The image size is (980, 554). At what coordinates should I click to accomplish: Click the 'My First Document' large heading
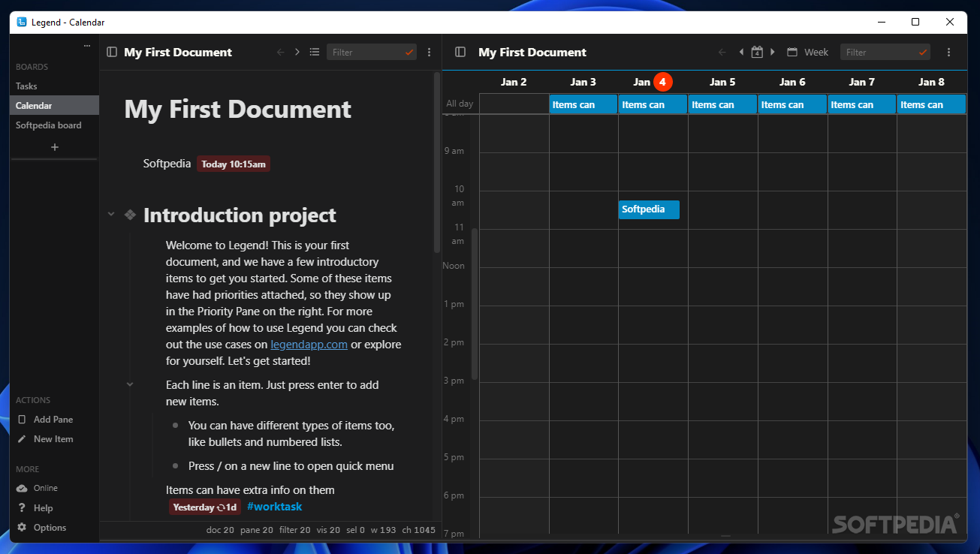click(x=237, y=110)
